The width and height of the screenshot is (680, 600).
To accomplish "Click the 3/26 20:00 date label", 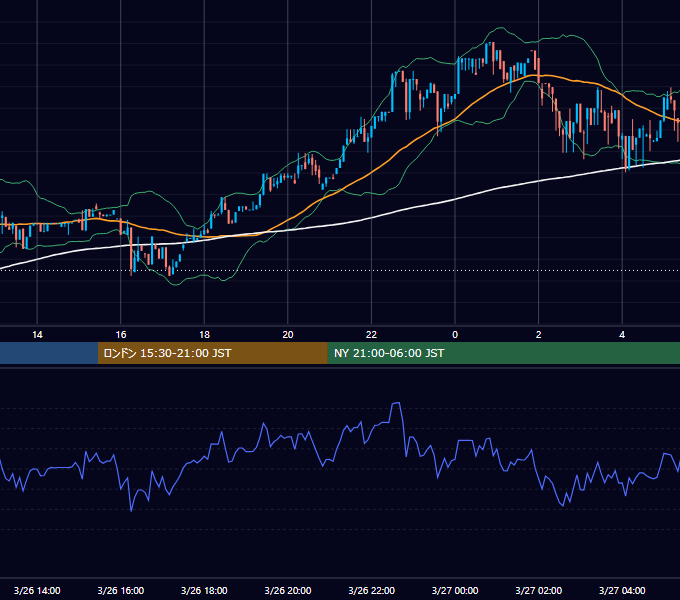I will point(288,590).
